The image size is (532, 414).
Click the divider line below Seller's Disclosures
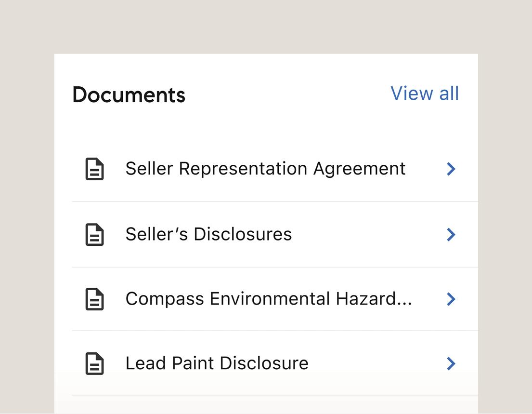[x=274, y=267]
